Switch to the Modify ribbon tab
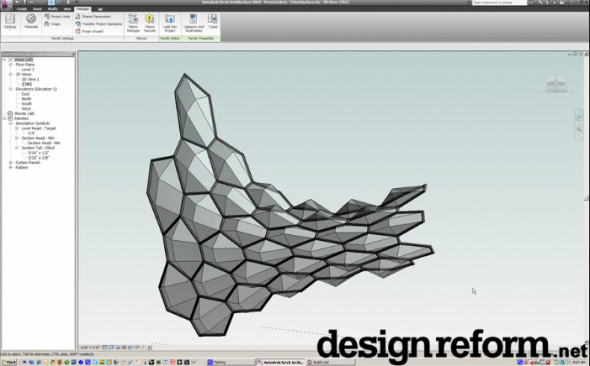The width and height of the screenshot is (590, 366). (x=52, y=9)
